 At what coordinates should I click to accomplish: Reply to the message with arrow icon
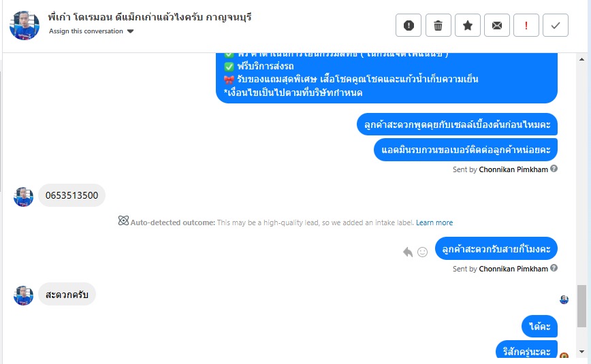coord(408,252)
